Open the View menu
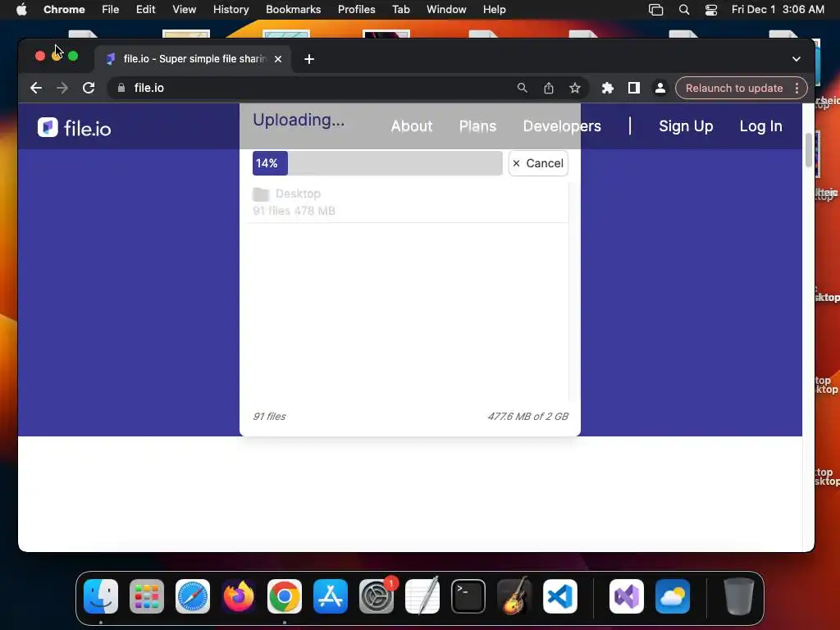 (x=184, y=9)
